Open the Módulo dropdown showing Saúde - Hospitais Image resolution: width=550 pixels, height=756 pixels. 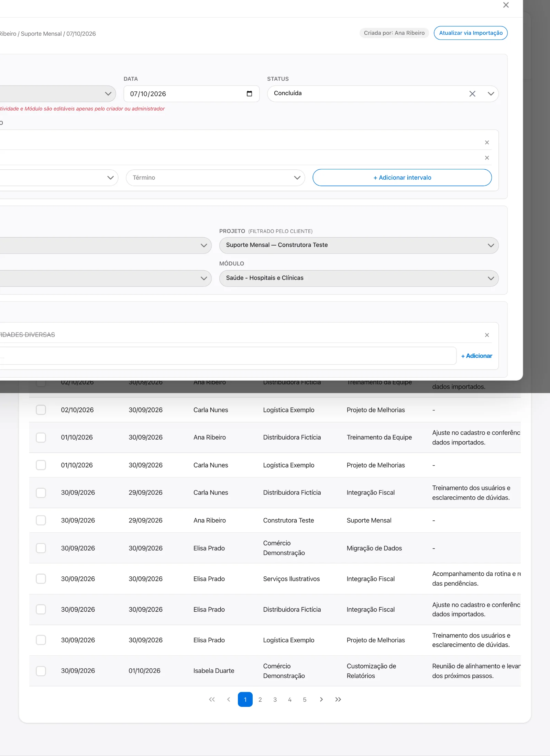[359, 278]
